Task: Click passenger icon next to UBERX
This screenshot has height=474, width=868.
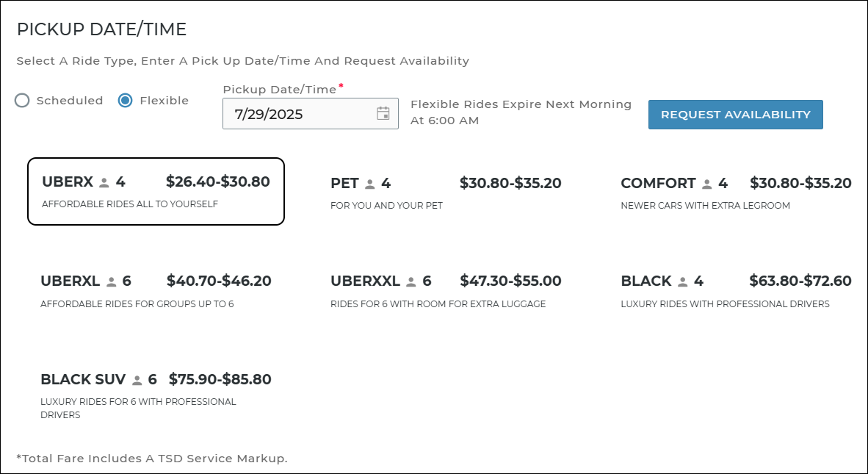Action: tap(104, 182)
